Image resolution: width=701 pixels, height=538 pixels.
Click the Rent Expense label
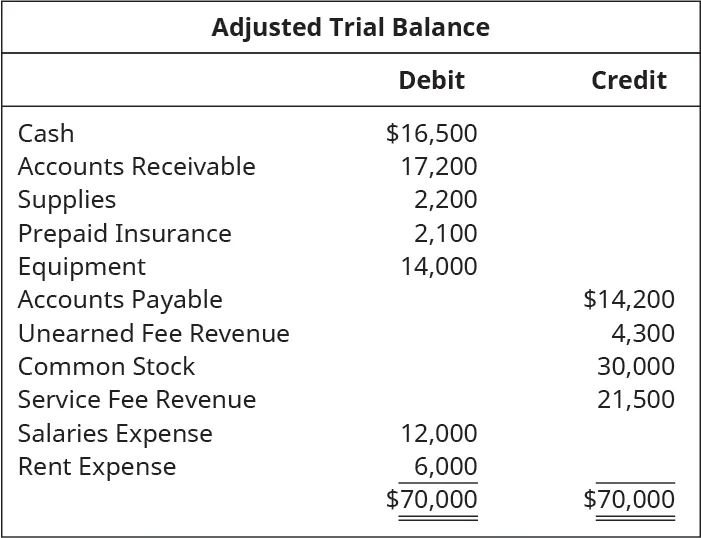[97, 466]
